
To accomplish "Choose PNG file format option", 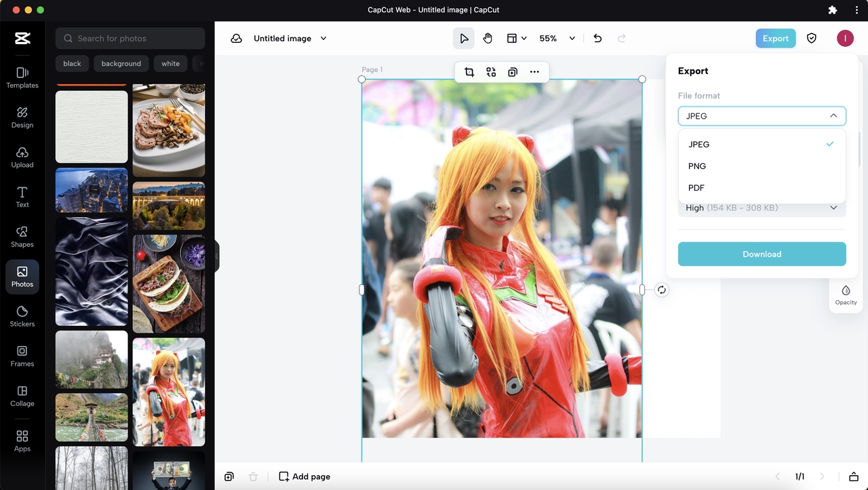I will tap(762, 166).
